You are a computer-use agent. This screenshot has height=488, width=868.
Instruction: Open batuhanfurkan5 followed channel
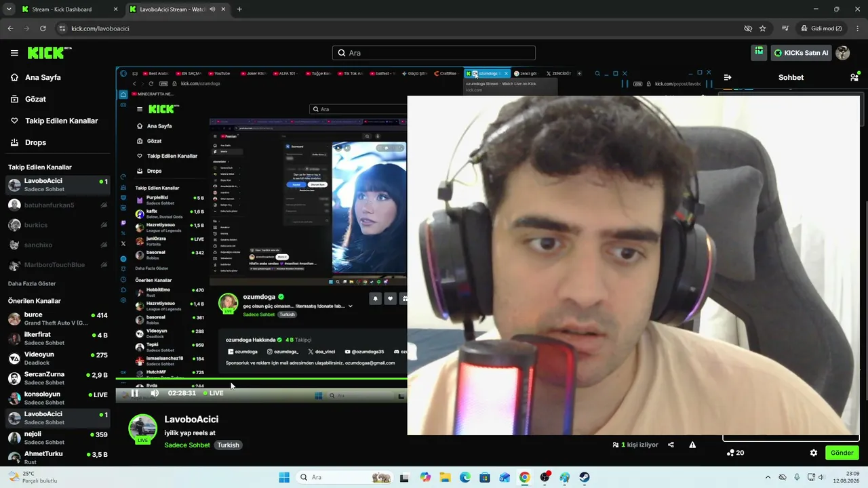click(x=58, y=205)
